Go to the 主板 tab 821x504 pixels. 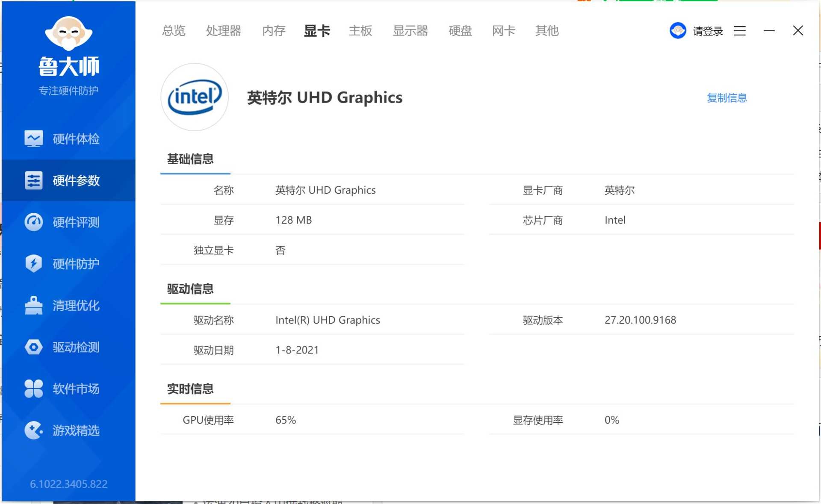pos(360,31)
